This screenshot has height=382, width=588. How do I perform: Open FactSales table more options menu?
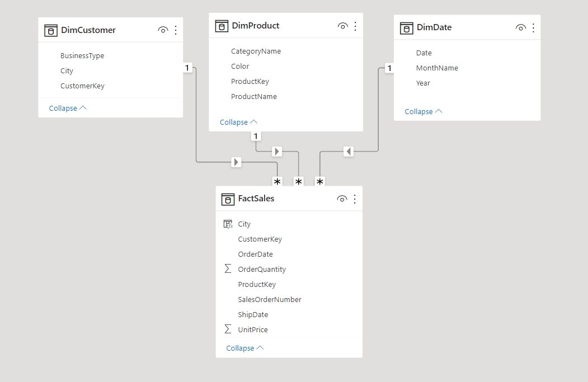[355, 199]
